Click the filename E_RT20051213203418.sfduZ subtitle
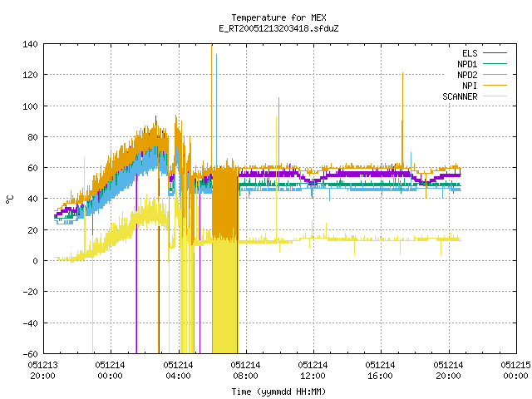 coord(278,28)
